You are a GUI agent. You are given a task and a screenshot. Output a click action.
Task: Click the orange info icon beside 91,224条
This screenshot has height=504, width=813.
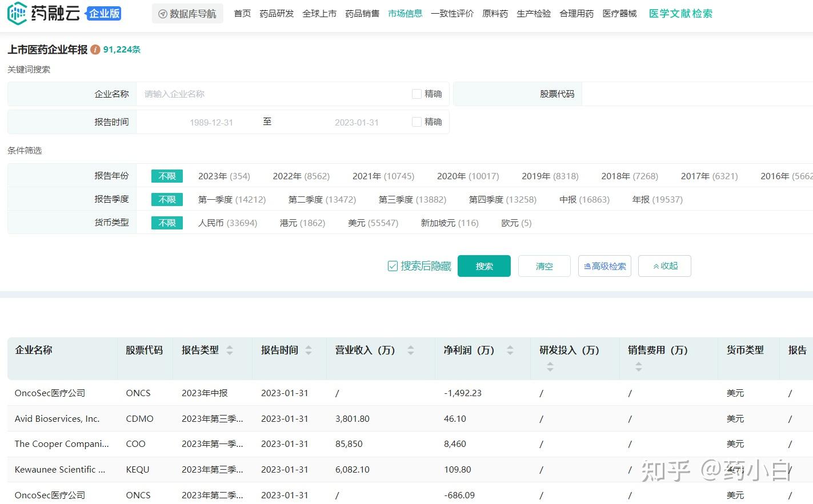point(95,50)
